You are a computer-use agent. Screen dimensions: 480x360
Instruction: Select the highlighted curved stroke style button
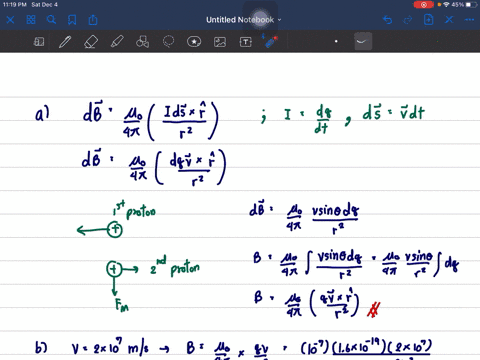363,41
